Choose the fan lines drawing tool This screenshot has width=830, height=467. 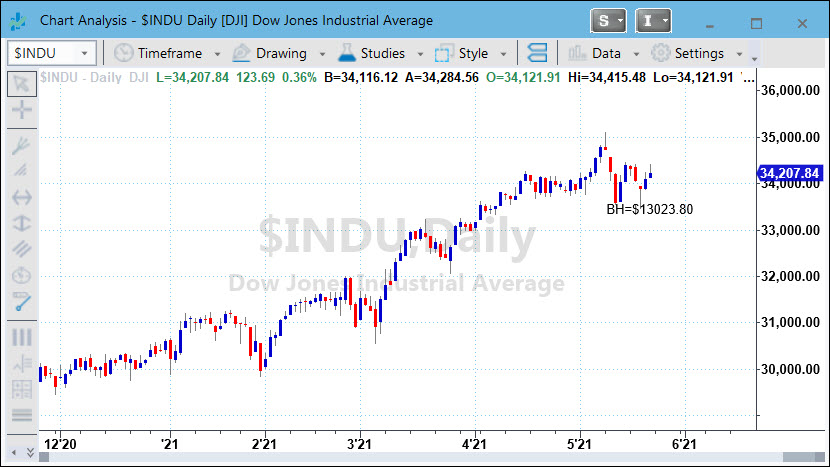22,170
